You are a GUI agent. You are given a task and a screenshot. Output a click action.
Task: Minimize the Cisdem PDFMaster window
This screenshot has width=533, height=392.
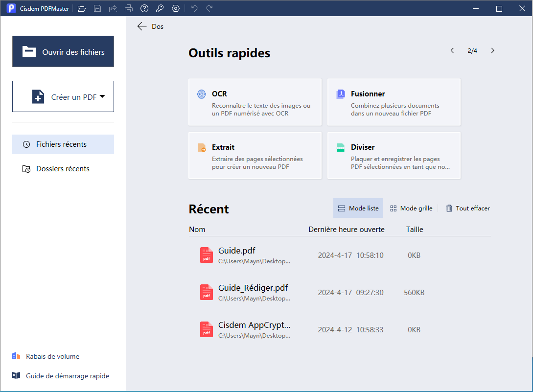click(476, 8)
